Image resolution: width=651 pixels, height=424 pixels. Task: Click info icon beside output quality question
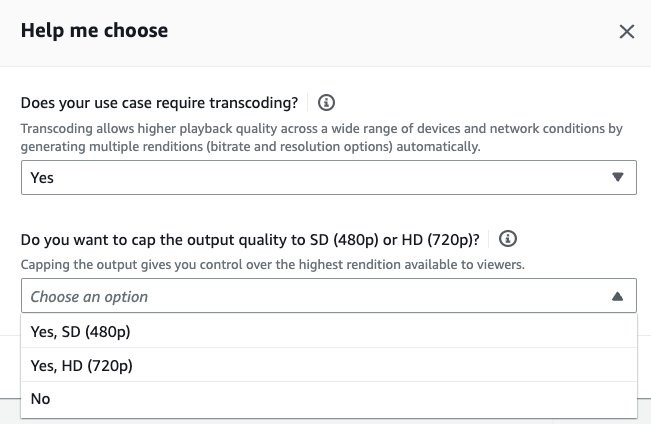508,239
